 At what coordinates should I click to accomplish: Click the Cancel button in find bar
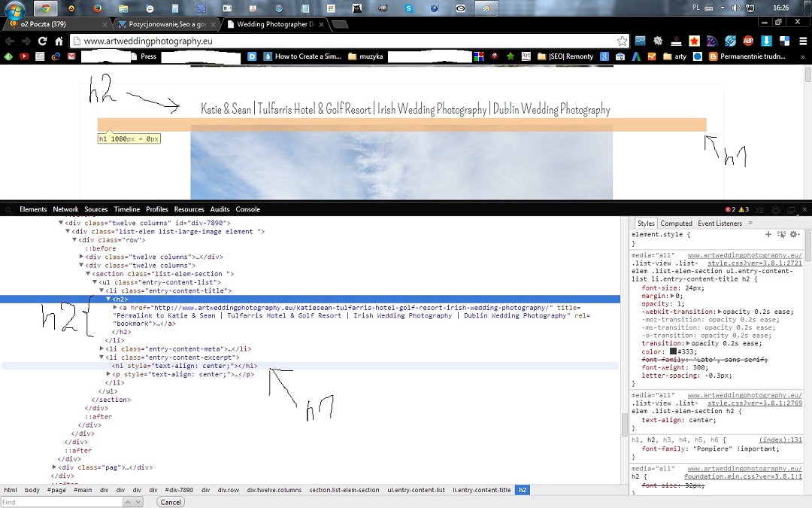click(171, 502)
